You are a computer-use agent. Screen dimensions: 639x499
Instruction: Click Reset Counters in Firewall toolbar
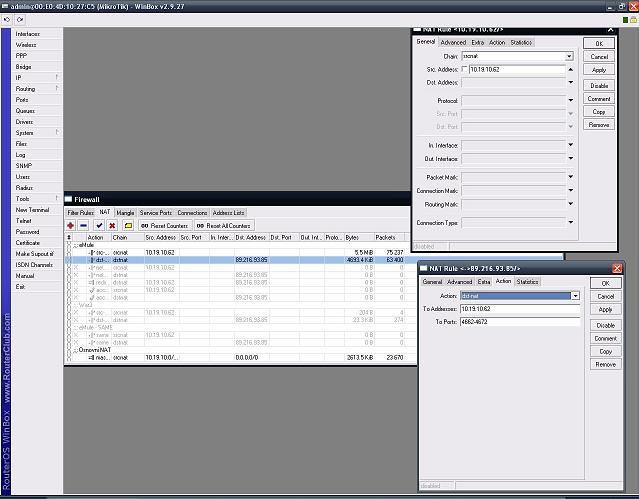[165, 225]
